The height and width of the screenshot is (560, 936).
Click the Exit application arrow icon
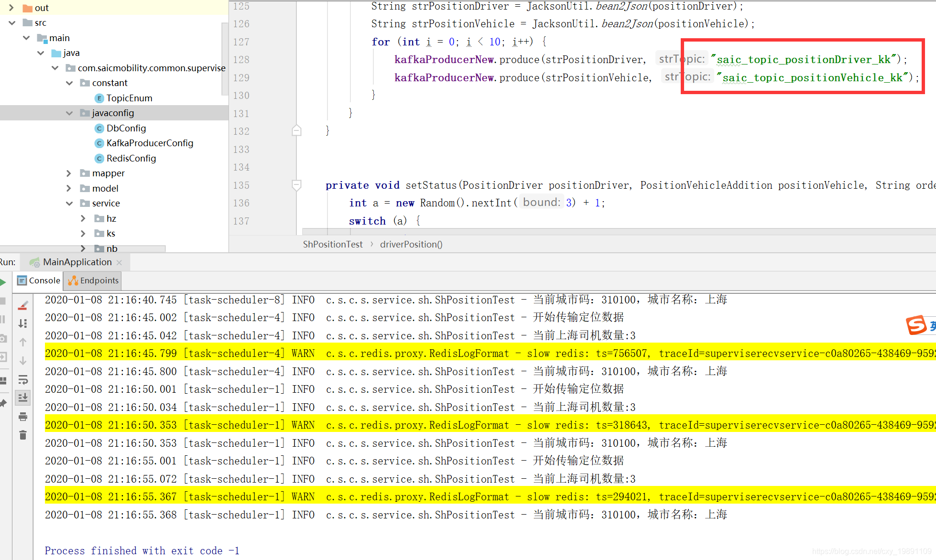[3, 357]
